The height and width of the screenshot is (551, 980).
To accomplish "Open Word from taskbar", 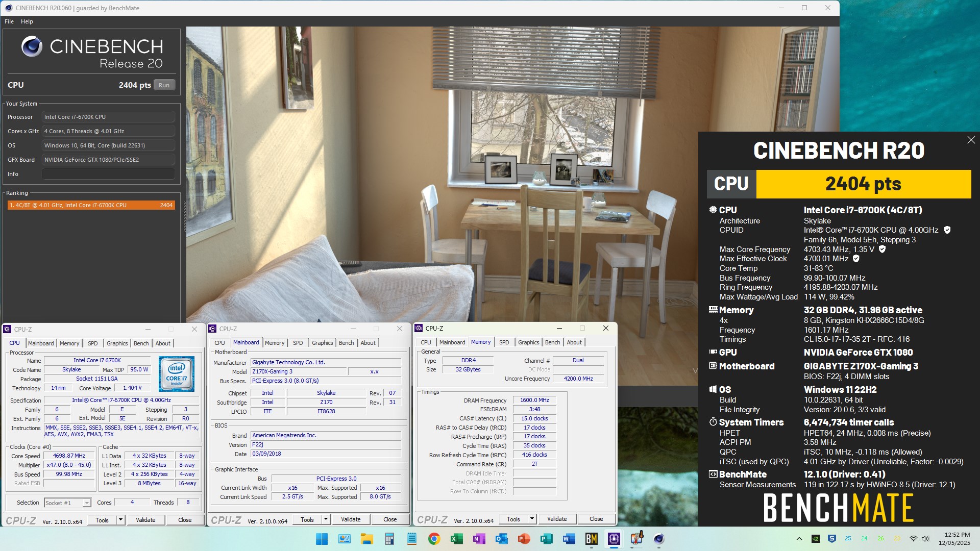I will point(569,539).
